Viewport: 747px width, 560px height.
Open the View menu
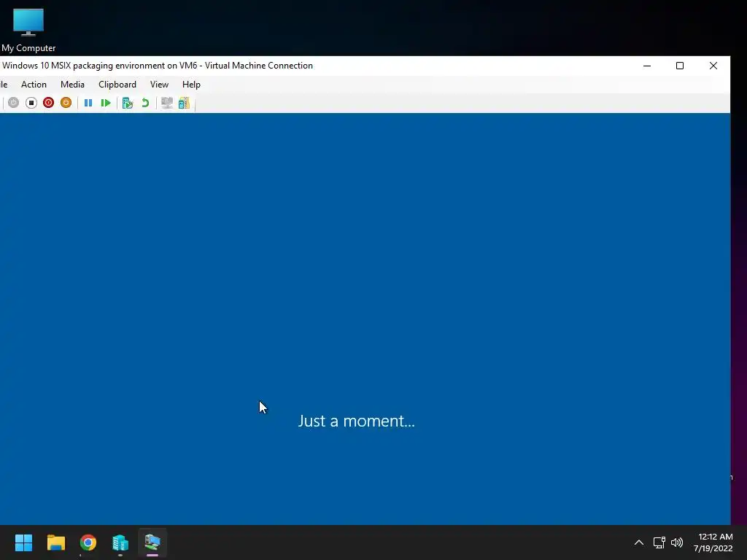click(159, 85)
